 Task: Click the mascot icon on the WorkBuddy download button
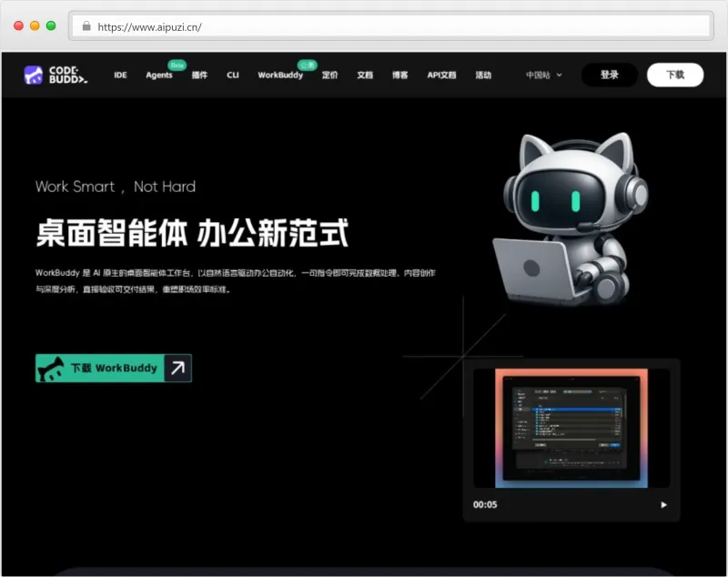[x=50, y=368]
